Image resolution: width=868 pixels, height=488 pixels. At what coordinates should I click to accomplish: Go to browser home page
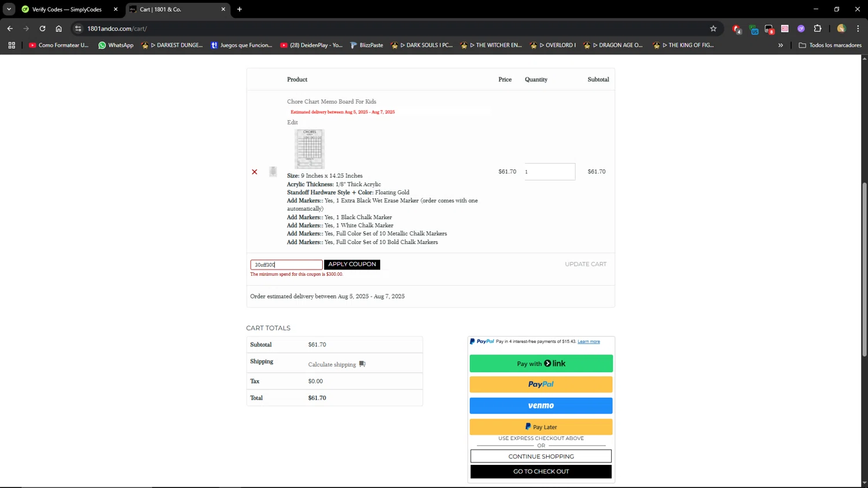pyautogui.click(x=58, y=28)
